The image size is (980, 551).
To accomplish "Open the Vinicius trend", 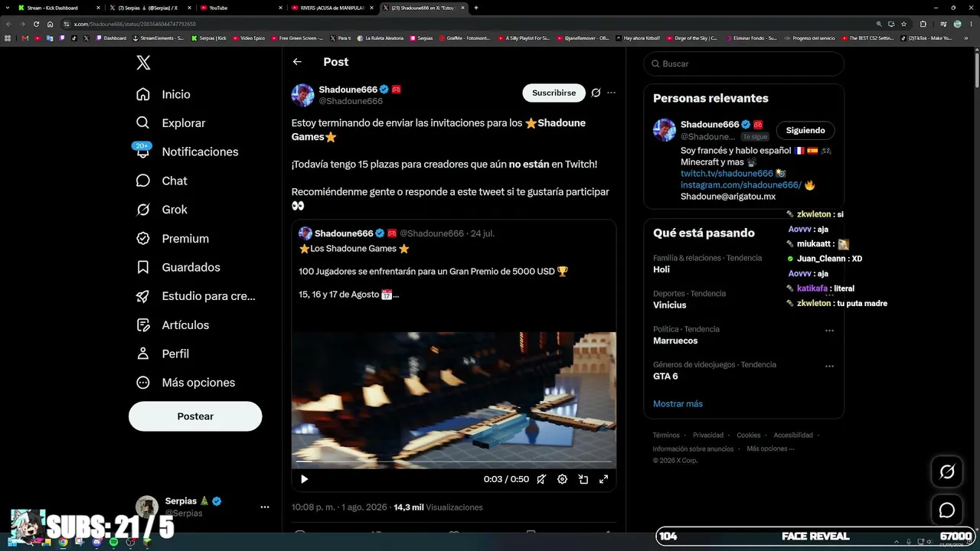I will (669, 305).
